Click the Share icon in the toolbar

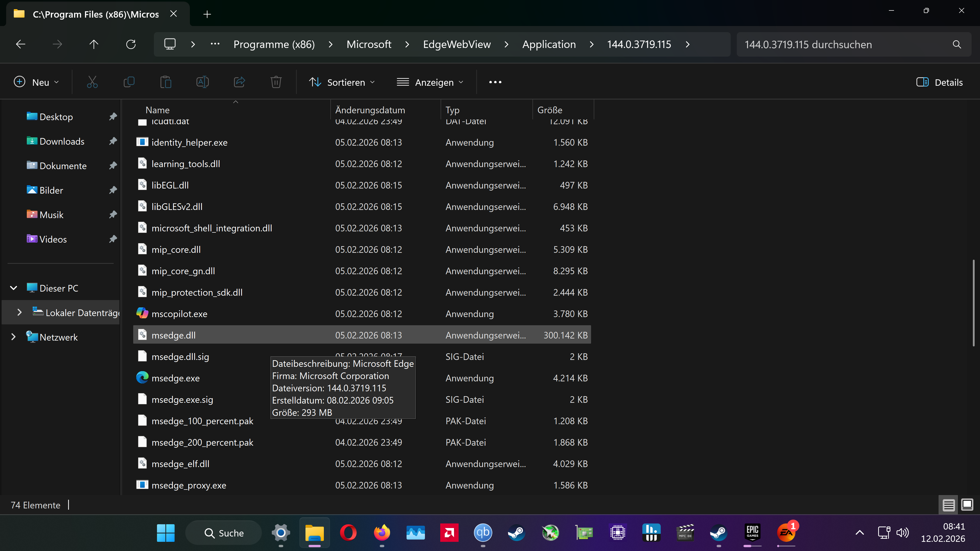239,82
